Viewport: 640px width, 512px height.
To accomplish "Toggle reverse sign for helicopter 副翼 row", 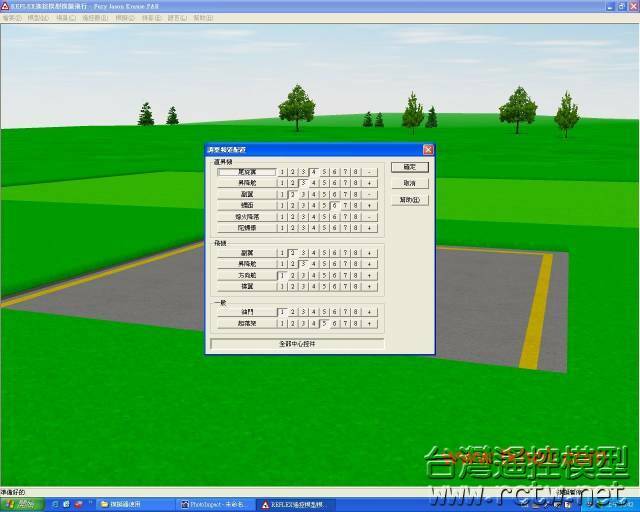I will click(x=369, y=194).
